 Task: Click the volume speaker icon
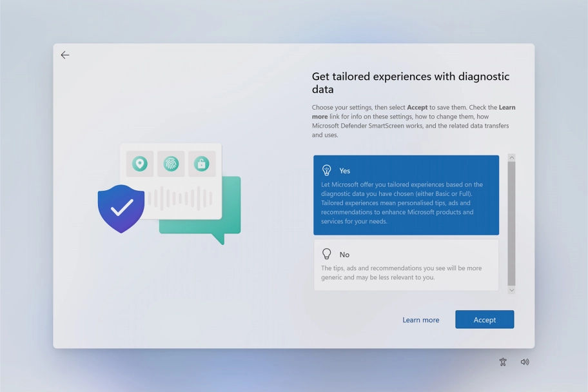(525, 362)
